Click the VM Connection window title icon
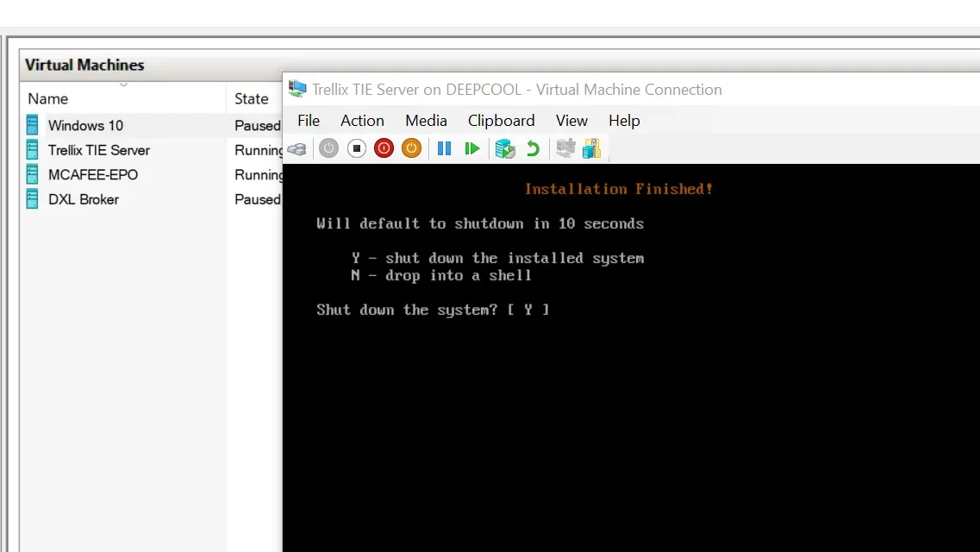Viewport: 980px width, 552px height. point(297,89)
